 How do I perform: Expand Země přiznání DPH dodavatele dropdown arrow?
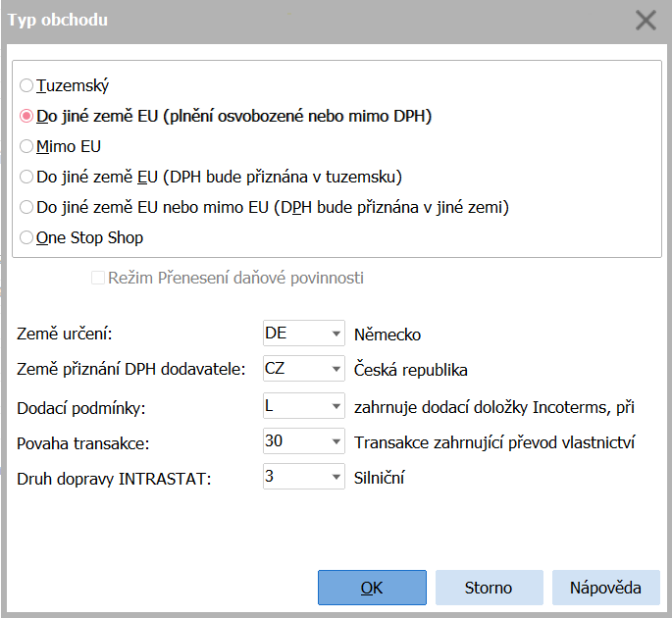coord(336,370)
